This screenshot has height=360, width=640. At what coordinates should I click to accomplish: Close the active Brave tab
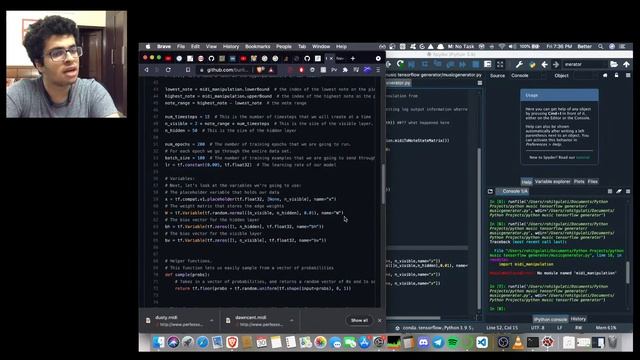331,58
